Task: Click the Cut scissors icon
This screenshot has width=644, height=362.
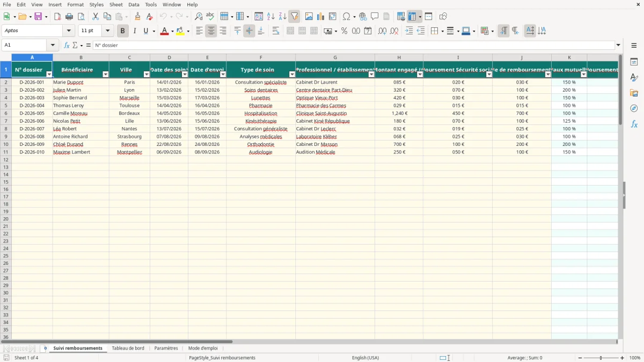Action: click(96, 17)
